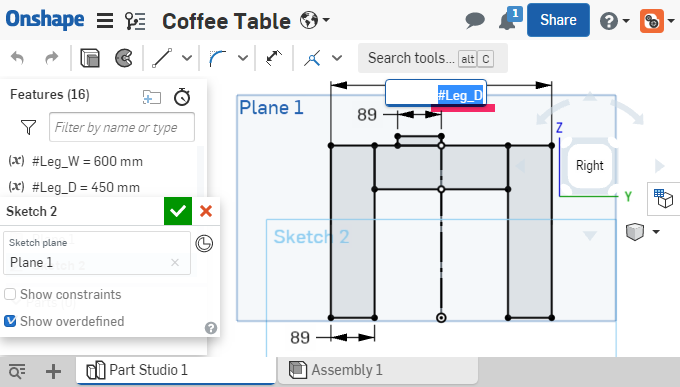Click the Filter by name or type field
680x387 pixels.
click(122, 127)
